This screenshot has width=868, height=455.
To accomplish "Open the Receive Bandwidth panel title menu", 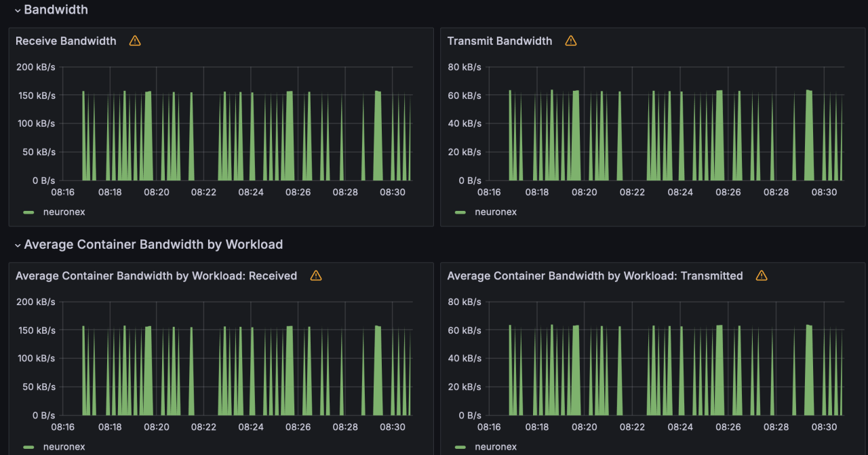I will click(66, 41).
